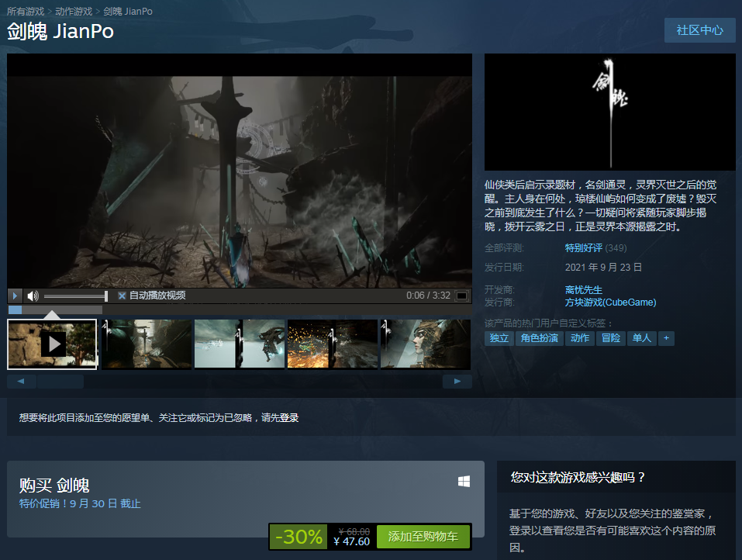
Task: Select the first trailer thumbnail with the play icon
Action: tap(52, 344)
